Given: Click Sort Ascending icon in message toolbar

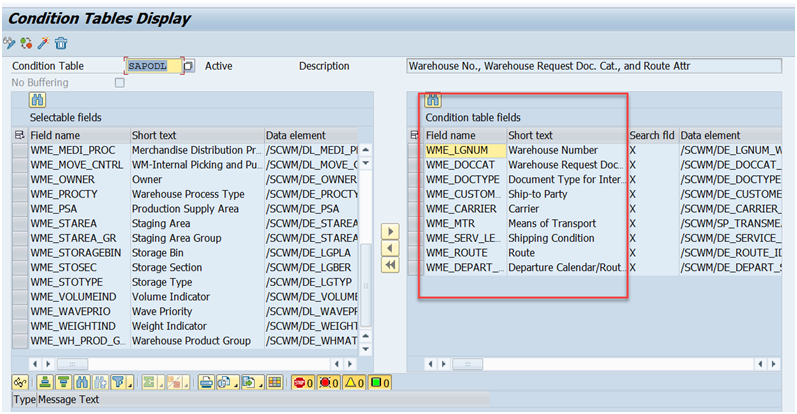Looking at the screenshot, I should [x=45, y=382].
